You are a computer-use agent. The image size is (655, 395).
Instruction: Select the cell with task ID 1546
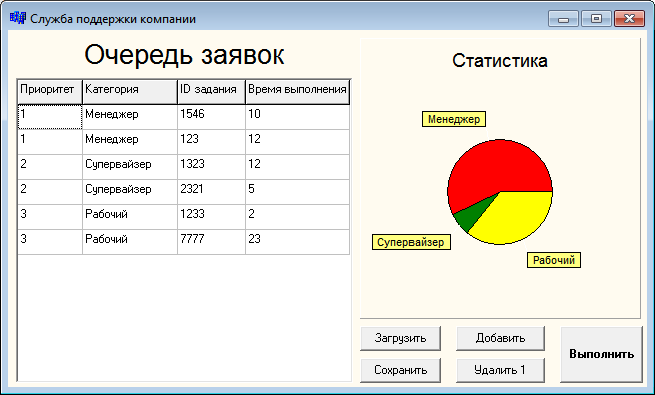coord(211,117)
